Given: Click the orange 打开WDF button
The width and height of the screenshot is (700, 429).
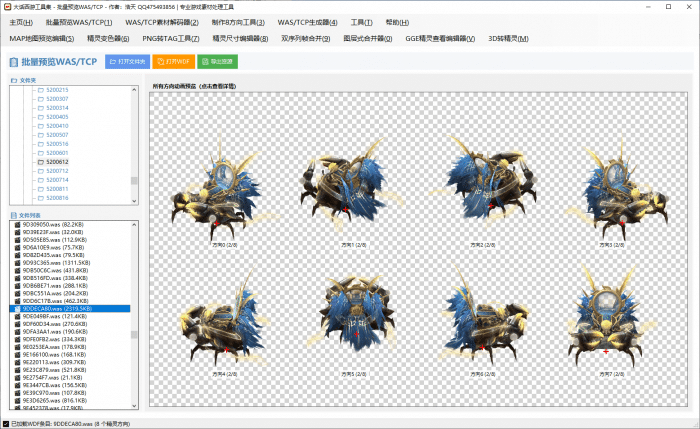Looking at the screenshot, I should 174,62.
